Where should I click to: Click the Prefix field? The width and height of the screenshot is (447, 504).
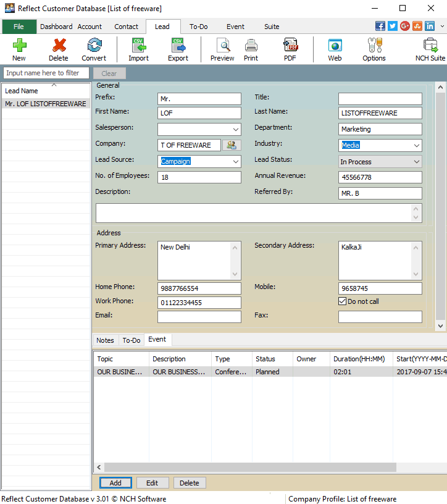[x=199, y=99]
